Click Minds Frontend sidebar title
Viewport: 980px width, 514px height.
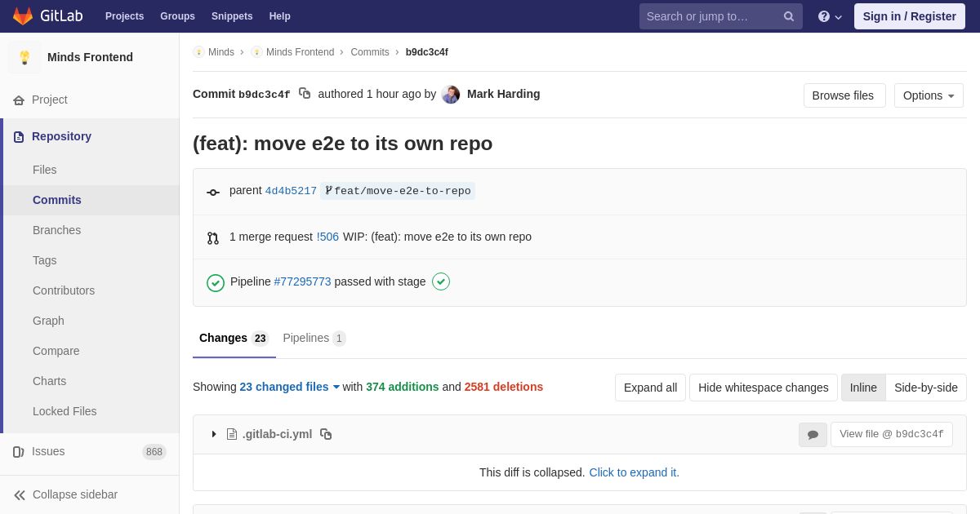point(90,57)
